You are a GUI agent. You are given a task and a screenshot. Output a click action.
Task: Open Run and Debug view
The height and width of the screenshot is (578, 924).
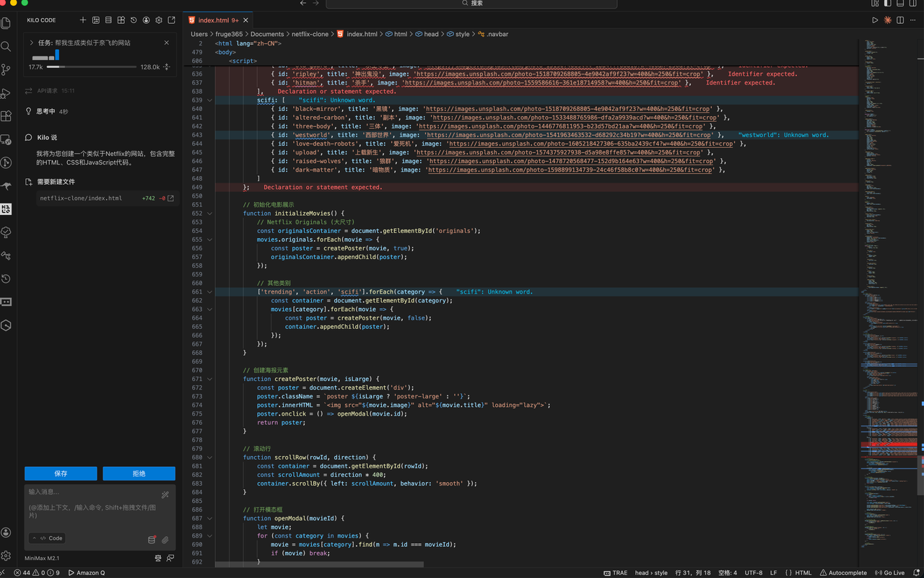point(6,93)
